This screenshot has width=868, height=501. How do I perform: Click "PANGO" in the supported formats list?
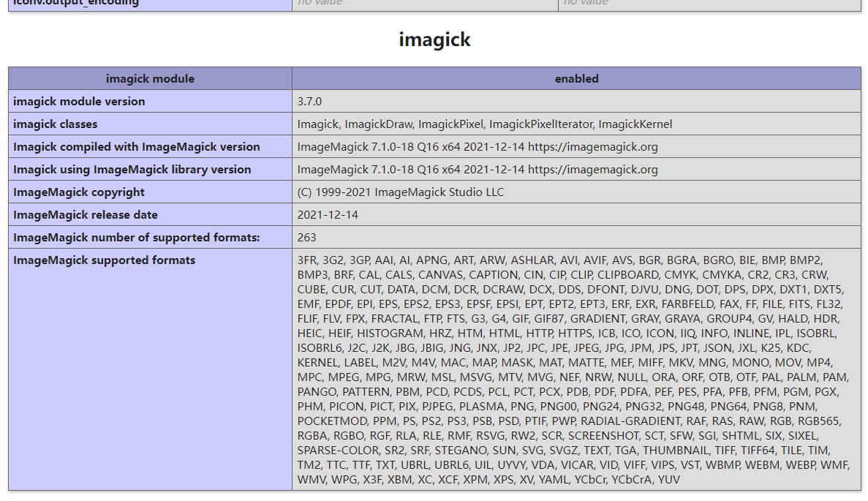pos(317,392)
